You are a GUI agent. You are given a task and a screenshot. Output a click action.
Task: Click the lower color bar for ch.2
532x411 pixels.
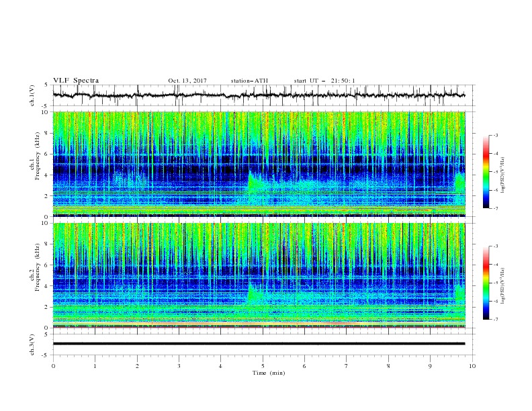(486, 283)
